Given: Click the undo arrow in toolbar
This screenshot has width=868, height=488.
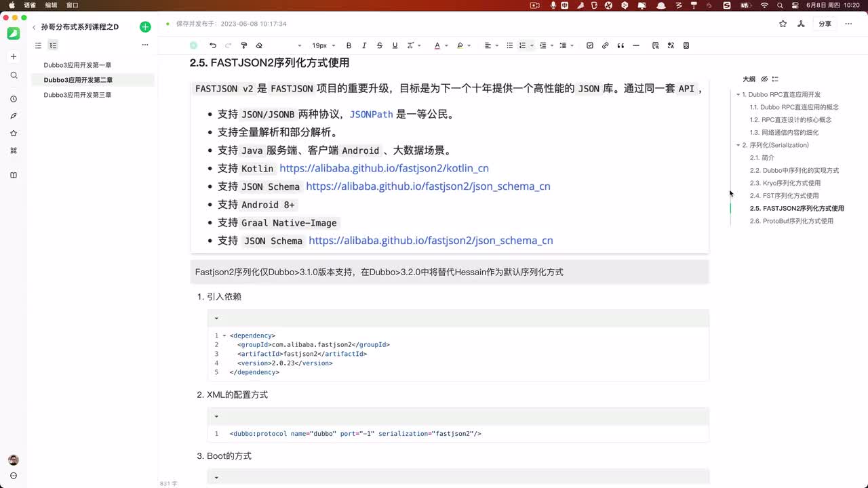Looking at the screenshot, I should [x=213, y=45].
